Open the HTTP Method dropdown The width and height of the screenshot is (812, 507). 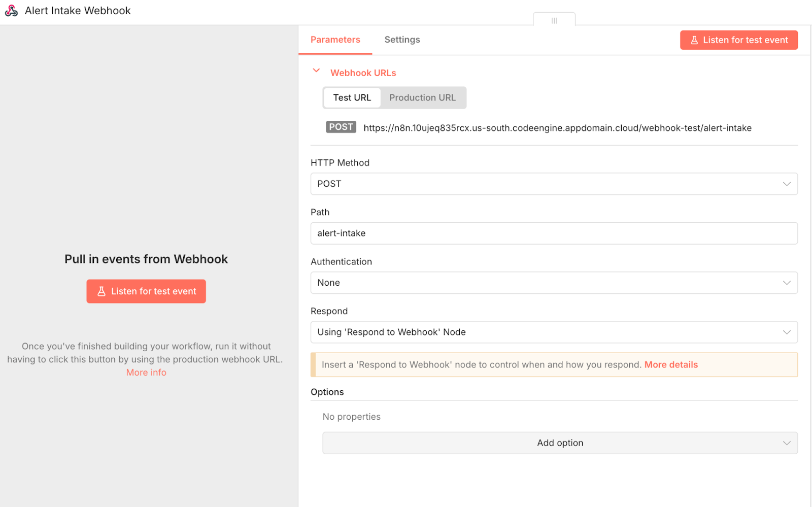[x=554, y=184]
